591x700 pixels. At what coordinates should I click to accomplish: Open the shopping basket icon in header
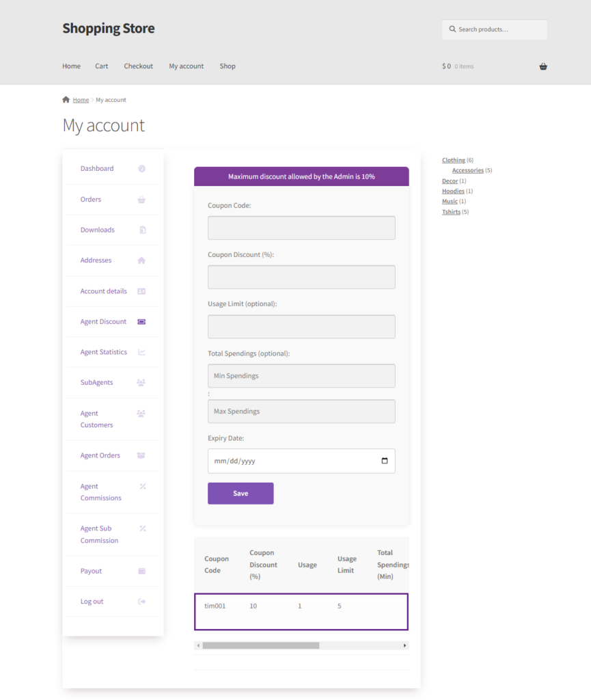tap(542, 66)
